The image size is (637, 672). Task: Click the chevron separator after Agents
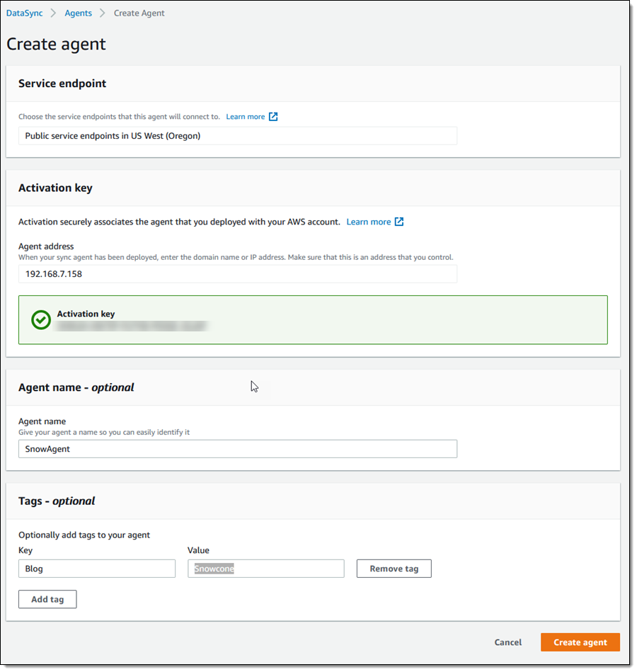[103, 13]
